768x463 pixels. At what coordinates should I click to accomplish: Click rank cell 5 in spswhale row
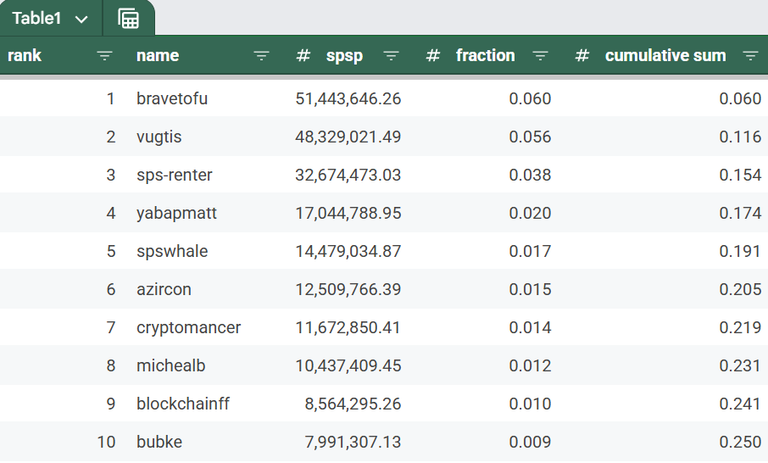pos(111,251)
